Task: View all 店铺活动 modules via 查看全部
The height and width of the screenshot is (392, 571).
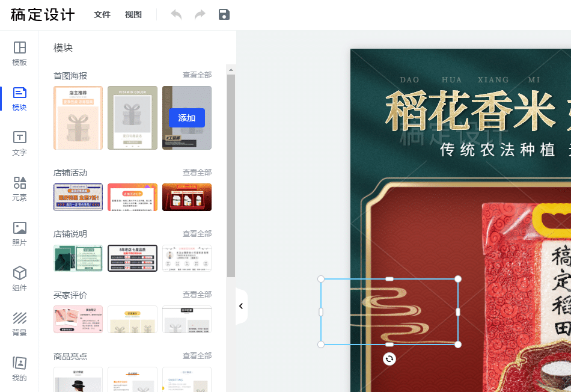Action: 197,173
